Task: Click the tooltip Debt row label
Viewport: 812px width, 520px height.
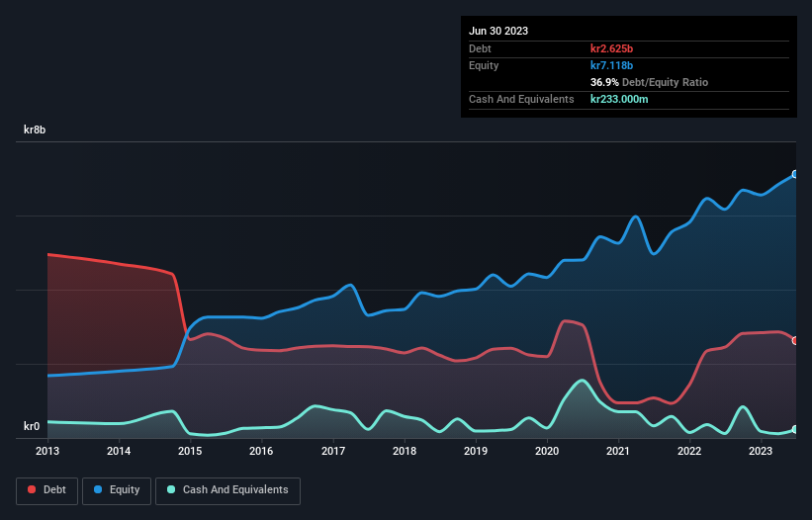Action: tap(480, 48)
